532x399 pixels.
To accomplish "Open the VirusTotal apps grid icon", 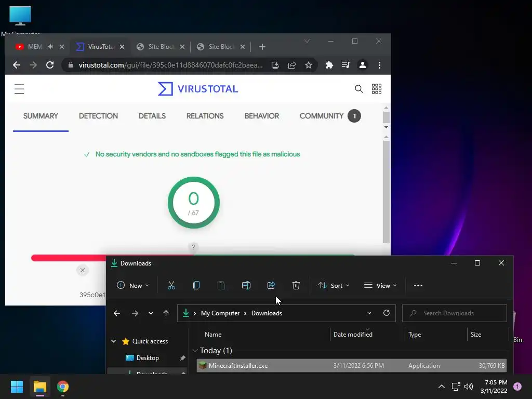I will (377, 89).
